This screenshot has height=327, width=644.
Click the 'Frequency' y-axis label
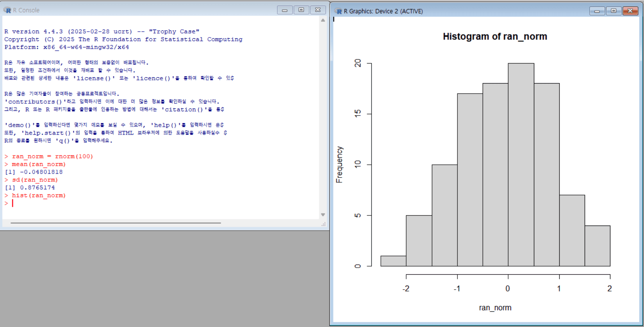click(x=339, y=164)
